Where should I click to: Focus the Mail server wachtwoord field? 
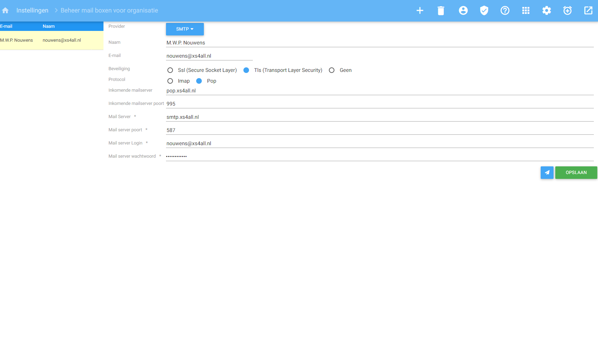click(x=380, y=157)
